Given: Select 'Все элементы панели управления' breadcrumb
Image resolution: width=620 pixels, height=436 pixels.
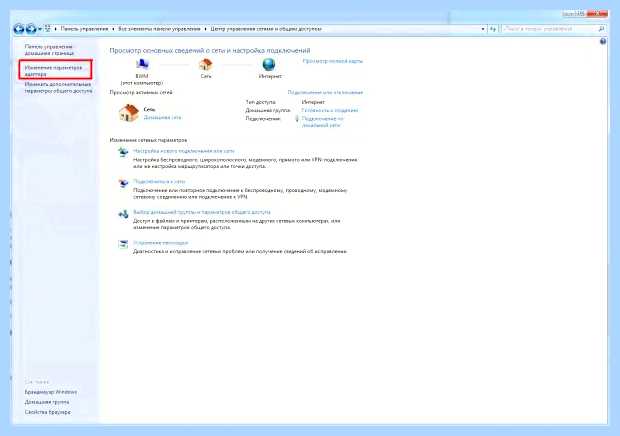Looking at the screenshot, I should pyautogui.click(x=159, y=29).
